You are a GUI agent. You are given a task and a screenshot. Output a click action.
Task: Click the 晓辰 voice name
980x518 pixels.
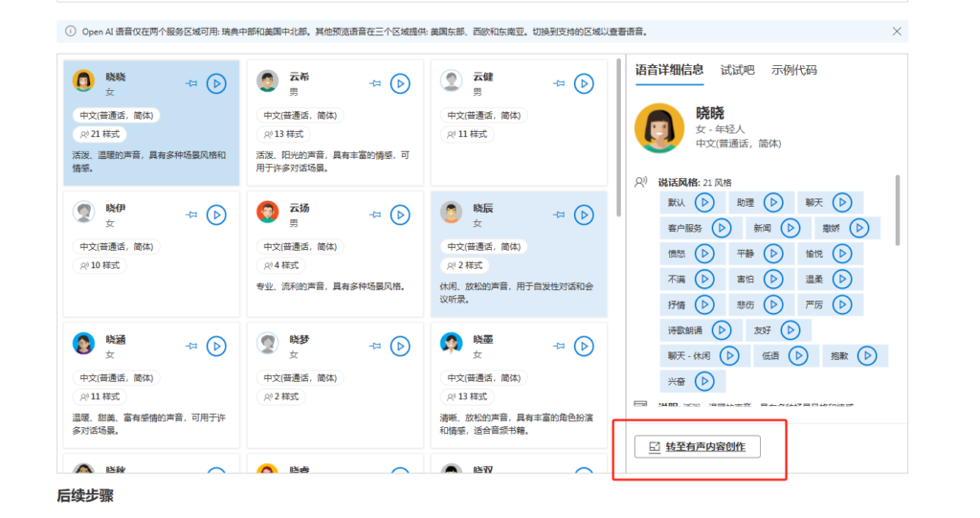[x=483, y=208]
